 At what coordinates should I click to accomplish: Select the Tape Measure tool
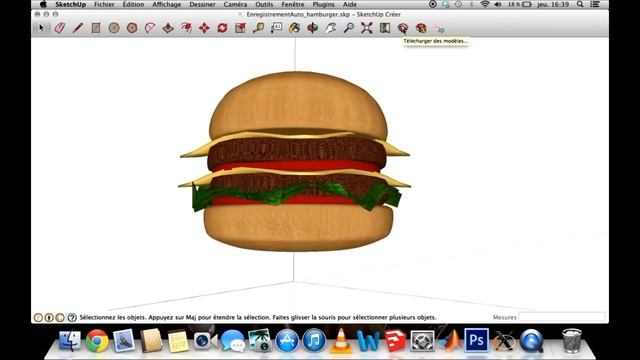coord(258,28)
